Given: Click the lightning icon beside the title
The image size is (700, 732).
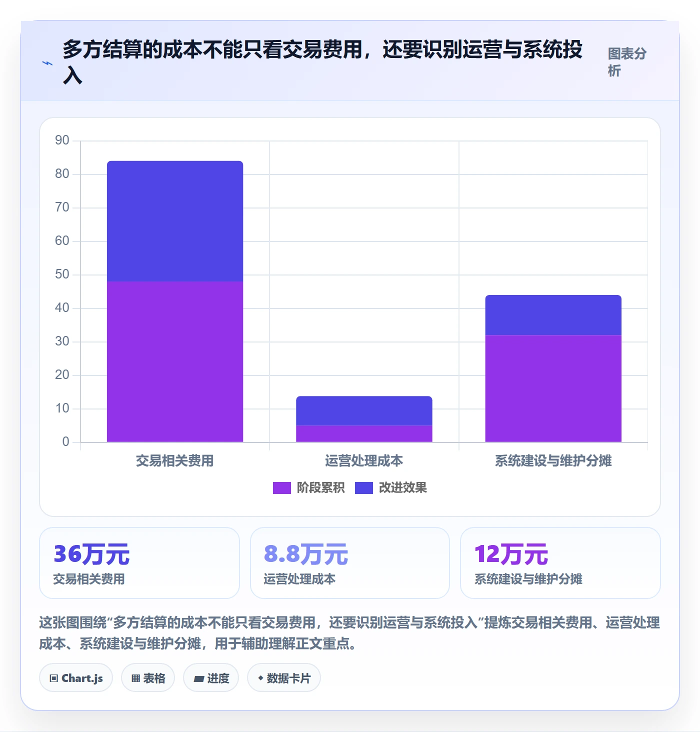Looking at the screenshot, I should [x=47, y=63].
